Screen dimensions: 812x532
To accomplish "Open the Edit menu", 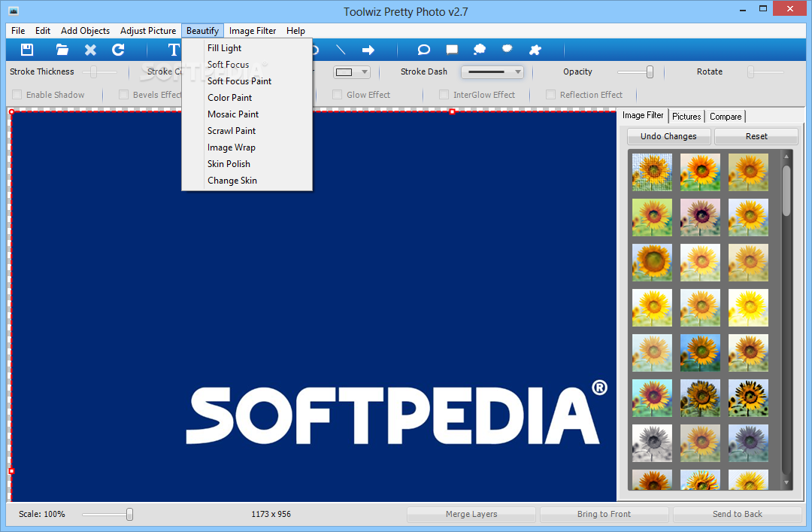I will coord(42,31).
